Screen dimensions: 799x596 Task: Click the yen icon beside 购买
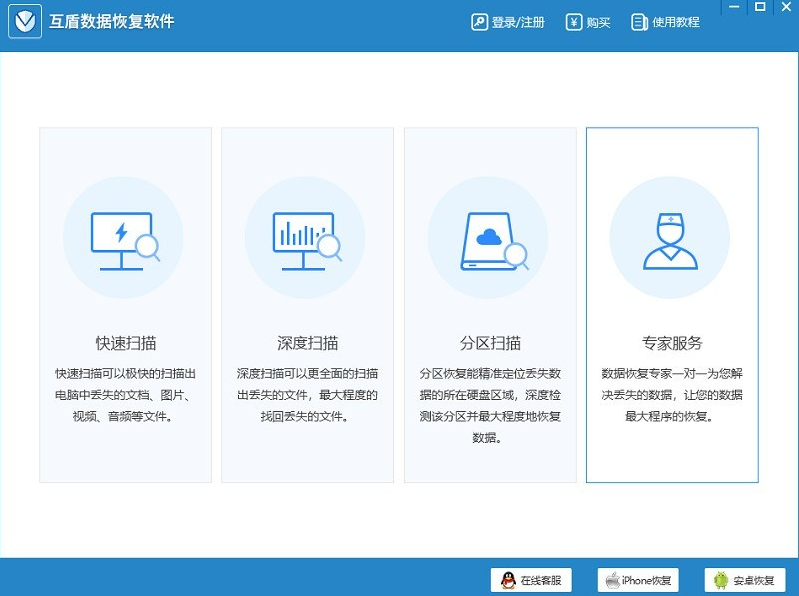click(x=574, y=22)
